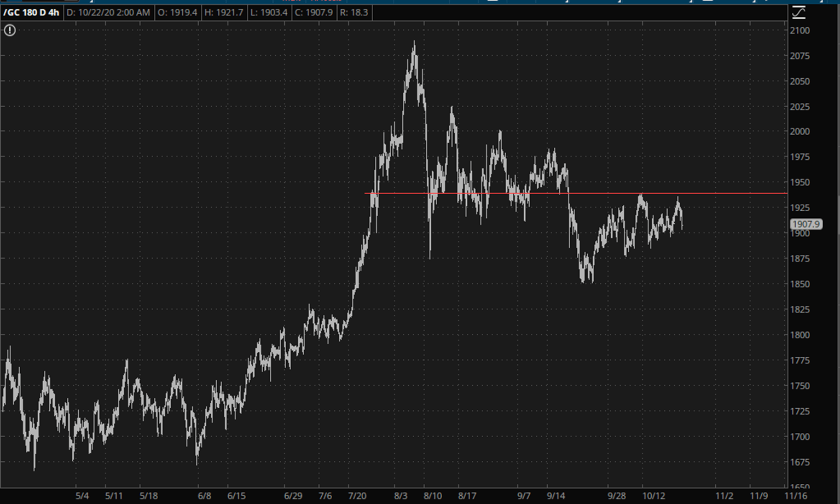Click the /GC 180 D 4h symbol label
Screen dimensions: 840x504
point(31,12)
